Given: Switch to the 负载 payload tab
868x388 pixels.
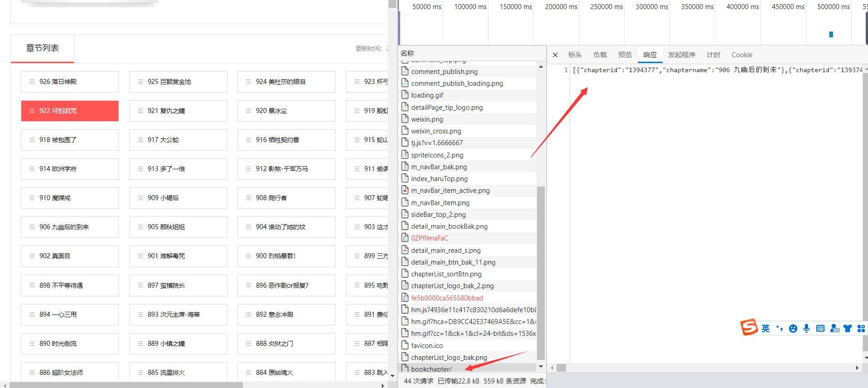Looking at the screenshot, I should [x=600, y=55].
